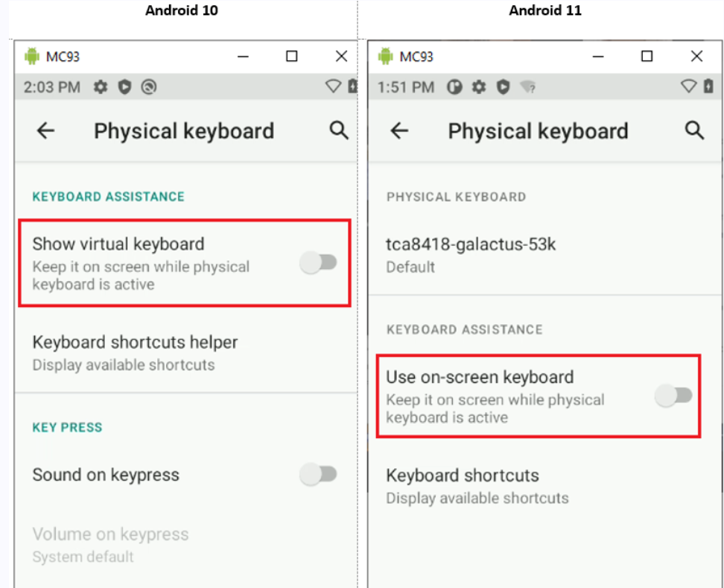Enable Sound on keypress switch
Viewport: 724px width, 588px height.
(319, 474)
